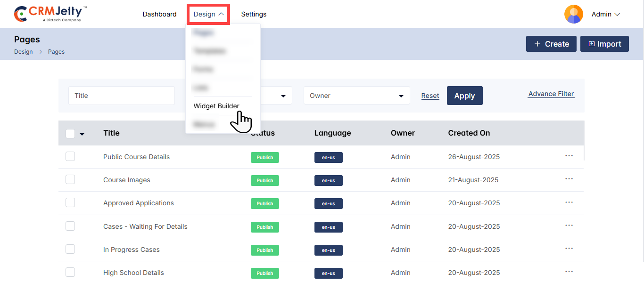The image size is (644, 282).
Task: Select the Approved Applications row checkbox
Action: tap(70, 202)
